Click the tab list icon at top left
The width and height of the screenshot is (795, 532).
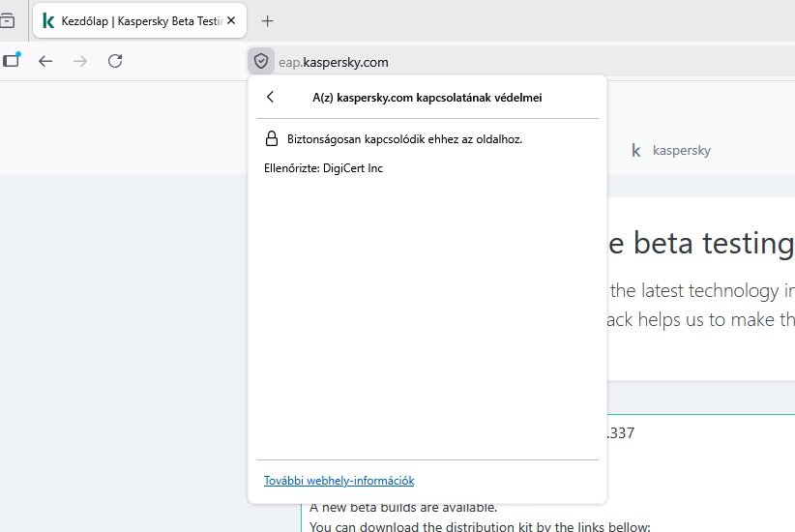click(7, 20)
